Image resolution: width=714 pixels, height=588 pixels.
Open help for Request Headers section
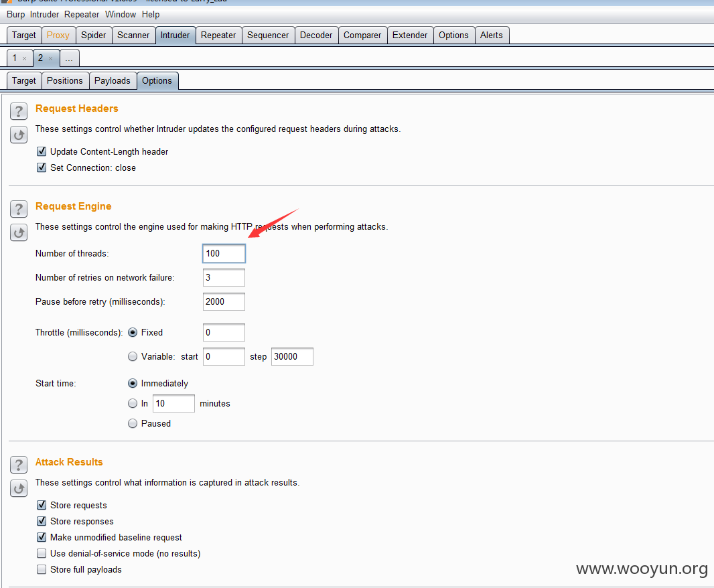[19, 111]
